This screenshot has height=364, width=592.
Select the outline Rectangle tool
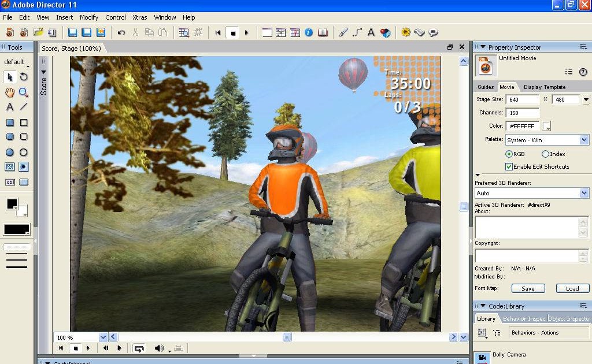(x=24, y=122)
